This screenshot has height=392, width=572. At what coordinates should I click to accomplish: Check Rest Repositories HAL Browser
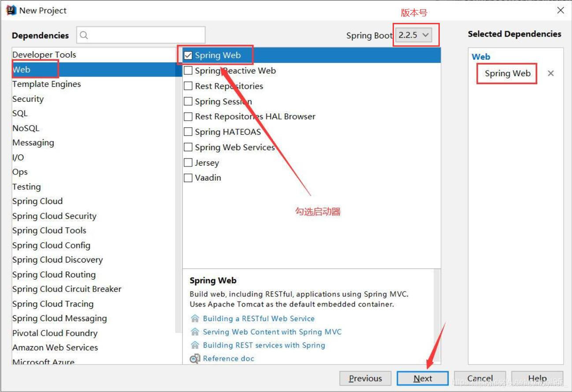pos(188,117)
